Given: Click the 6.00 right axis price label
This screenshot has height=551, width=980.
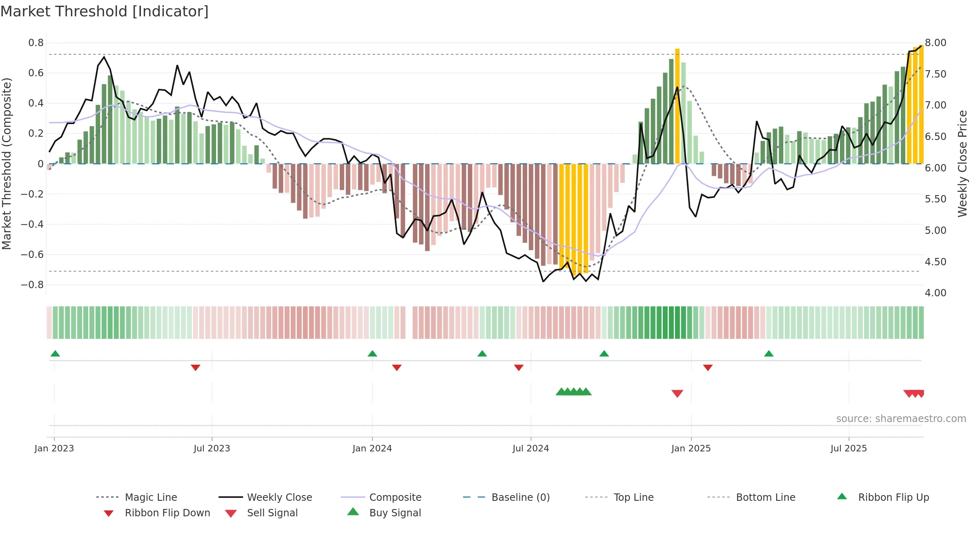Looking at the screenshot, I should tap(935, 168).
